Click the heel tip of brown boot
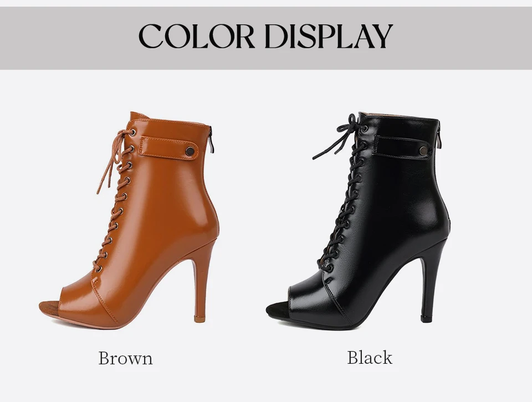Image resolution: width=532 pixels, height=402 pixels. (199, 319)
